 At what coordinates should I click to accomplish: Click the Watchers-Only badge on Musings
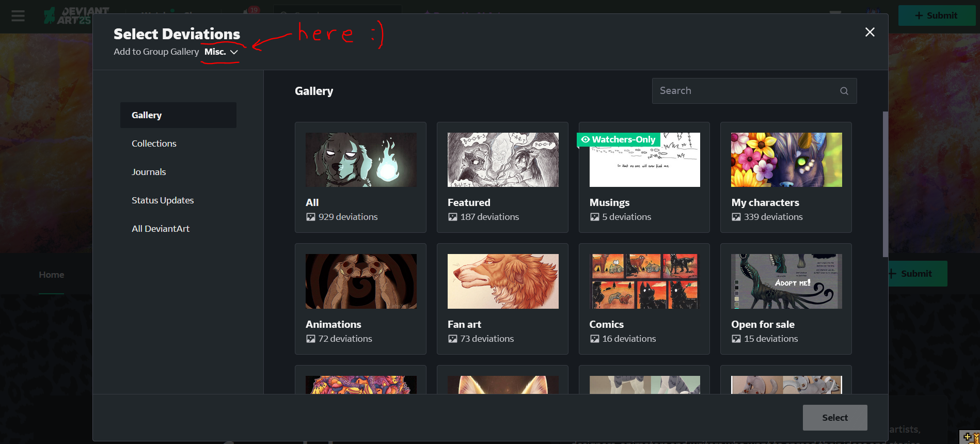pyautogui.click(x=619, y=139)
